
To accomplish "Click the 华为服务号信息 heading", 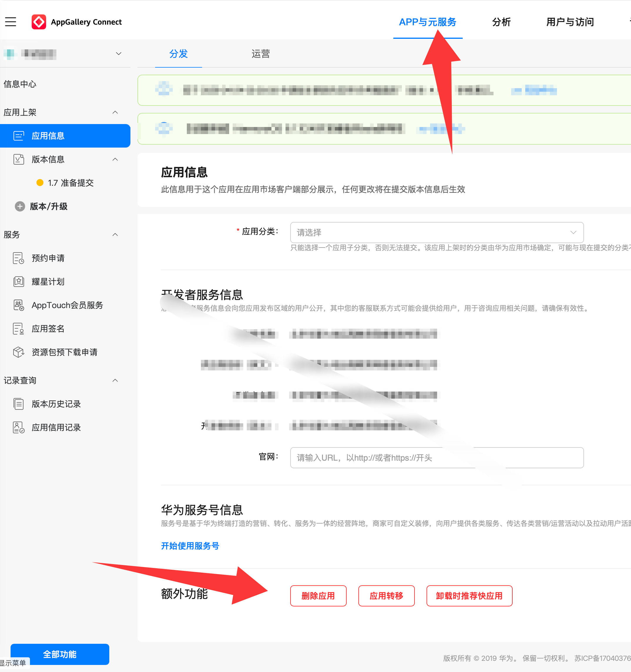I will click(x=202, y=510).
